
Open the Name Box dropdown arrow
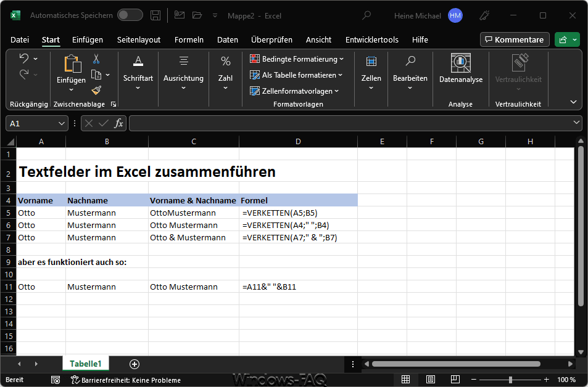click(62, 123)
